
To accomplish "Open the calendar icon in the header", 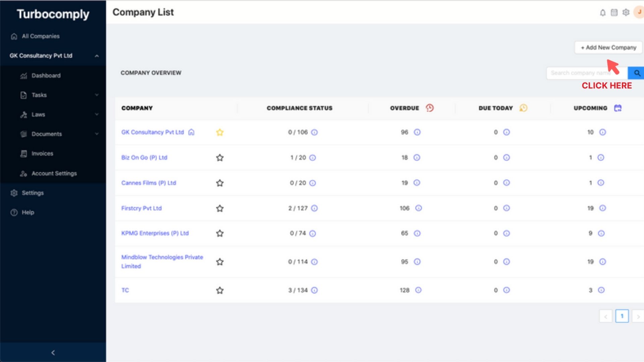I will [614, 13].
